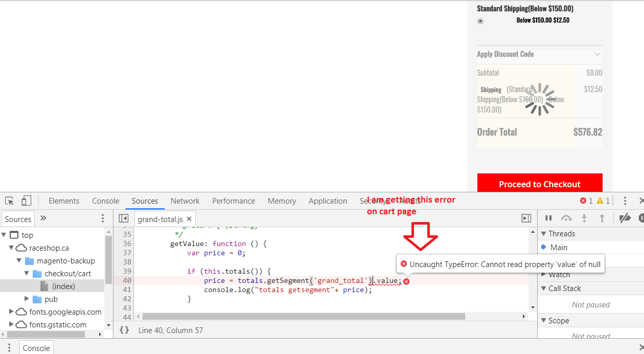Hide the file navigator pane
The image size is (644, 354).
pyautogui.click(x=123, y=219)
